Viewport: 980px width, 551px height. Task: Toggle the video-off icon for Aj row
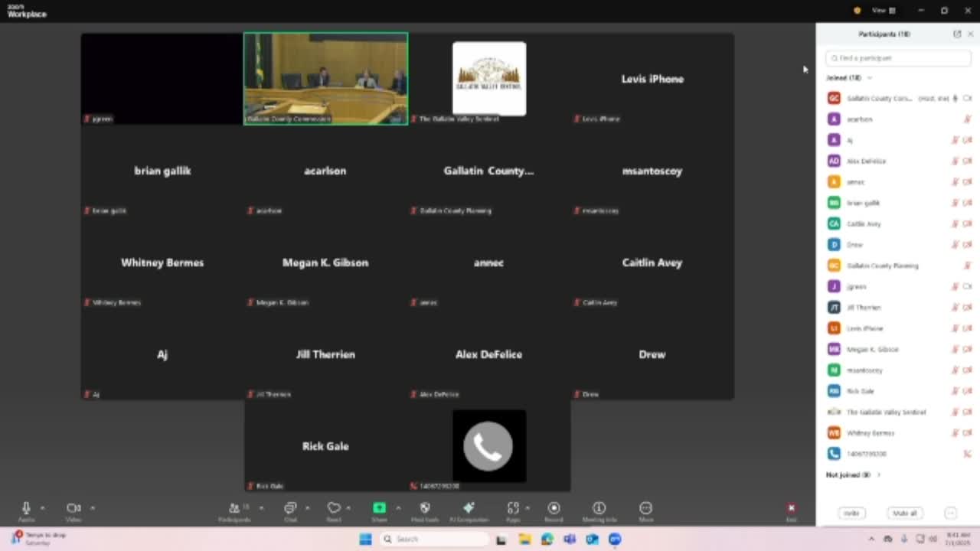tap(967, 140)
